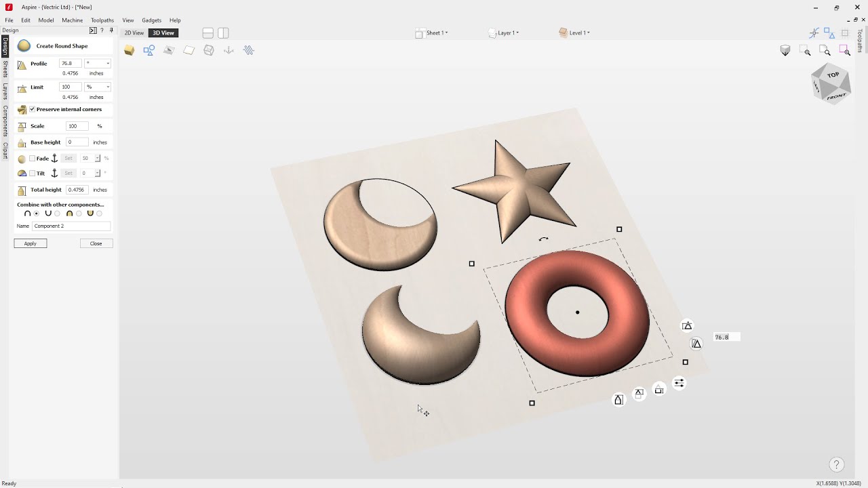Click the zoom to selection icon
The width and height of the screenshot is (868, 488).
[844, 50]
